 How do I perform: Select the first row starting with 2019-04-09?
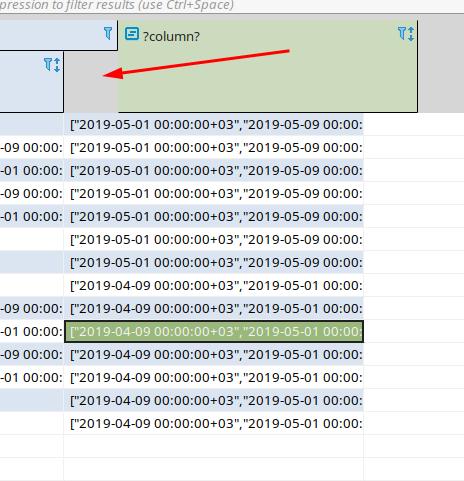click(214, 285)
